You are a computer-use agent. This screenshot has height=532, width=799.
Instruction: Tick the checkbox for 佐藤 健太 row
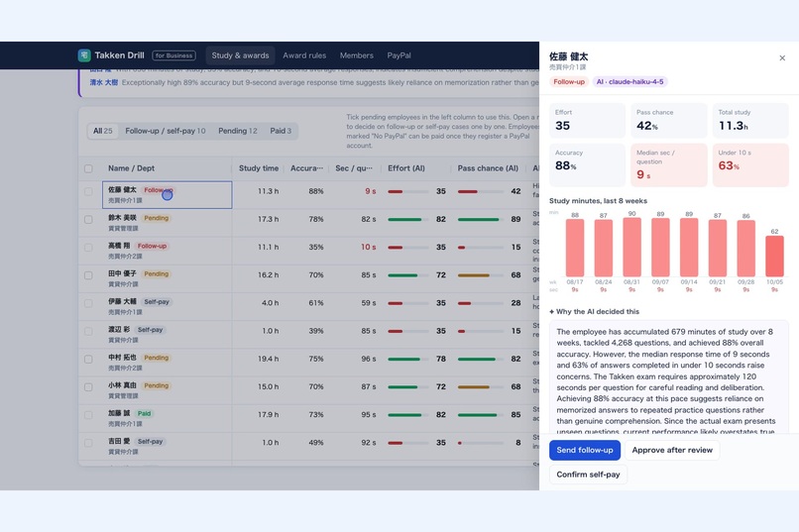point(88,192)
